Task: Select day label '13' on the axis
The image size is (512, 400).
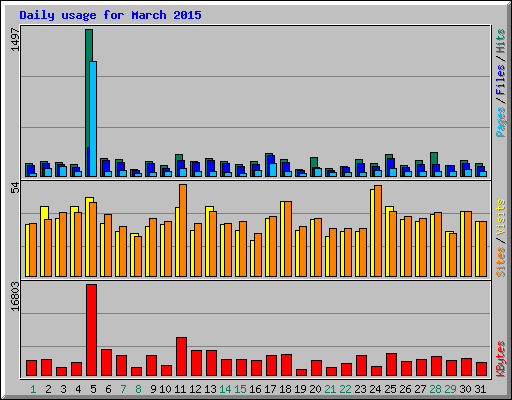Action: pyautogui.click(x=210, y=389)
